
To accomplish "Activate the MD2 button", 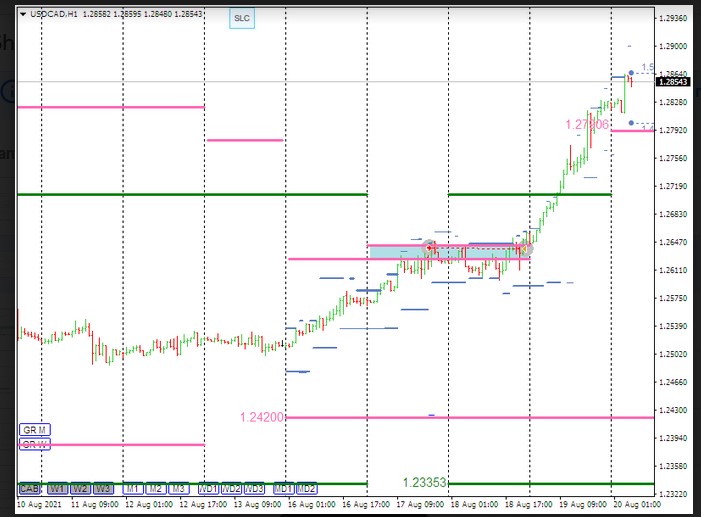I will 306,488.
